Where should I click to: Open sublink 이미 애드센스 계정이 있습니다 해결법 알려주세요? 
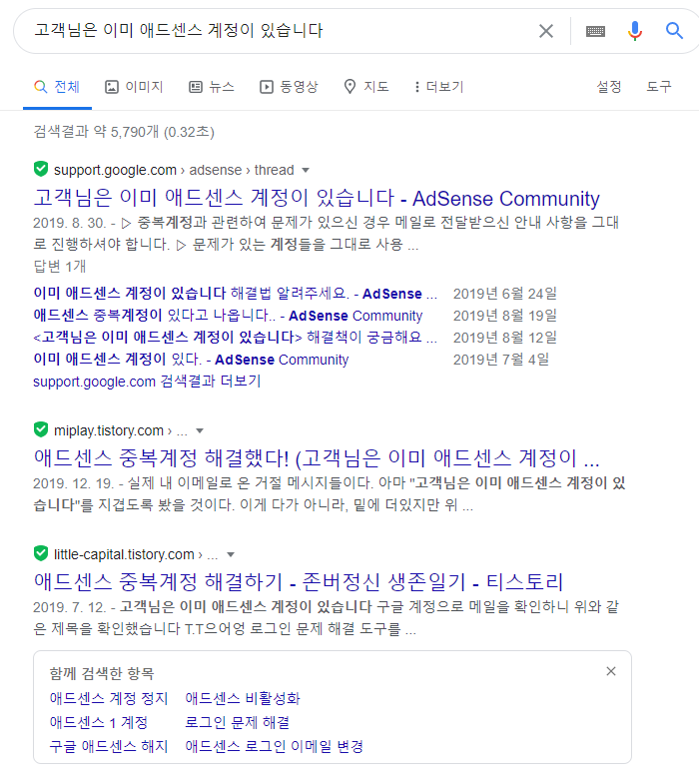click(x=235, y=293)
